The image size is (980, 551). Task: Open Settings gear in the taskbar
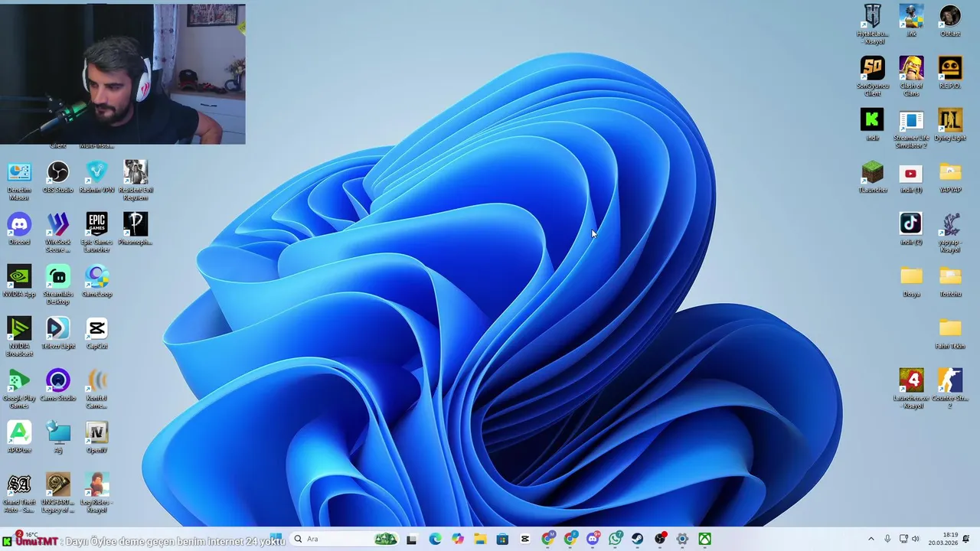(x=682, y=539)
